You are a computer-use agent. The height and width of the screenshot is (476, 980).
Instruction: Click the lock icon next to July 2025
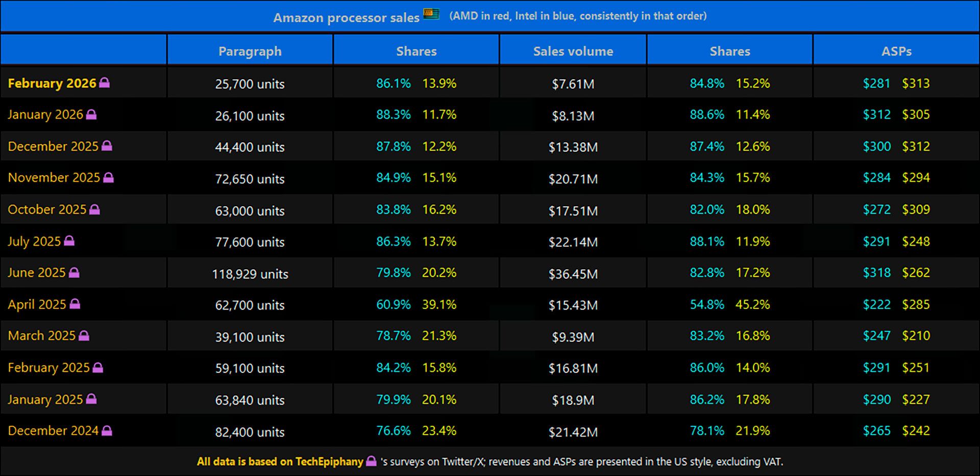(x=69, y=241)
